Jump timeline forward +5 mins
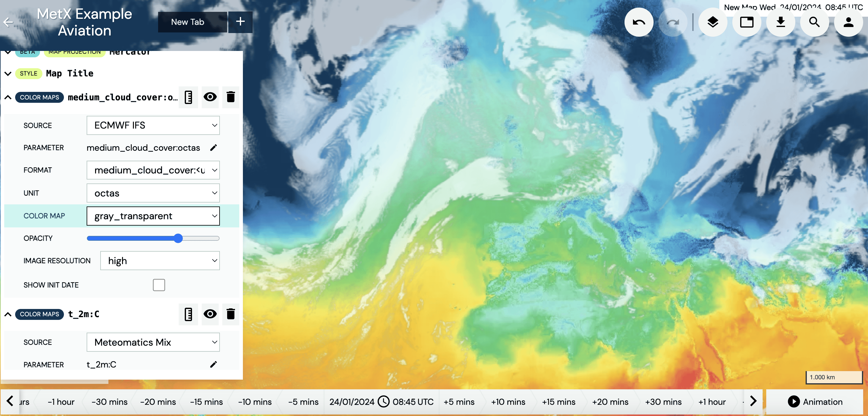 coord(459,402)
